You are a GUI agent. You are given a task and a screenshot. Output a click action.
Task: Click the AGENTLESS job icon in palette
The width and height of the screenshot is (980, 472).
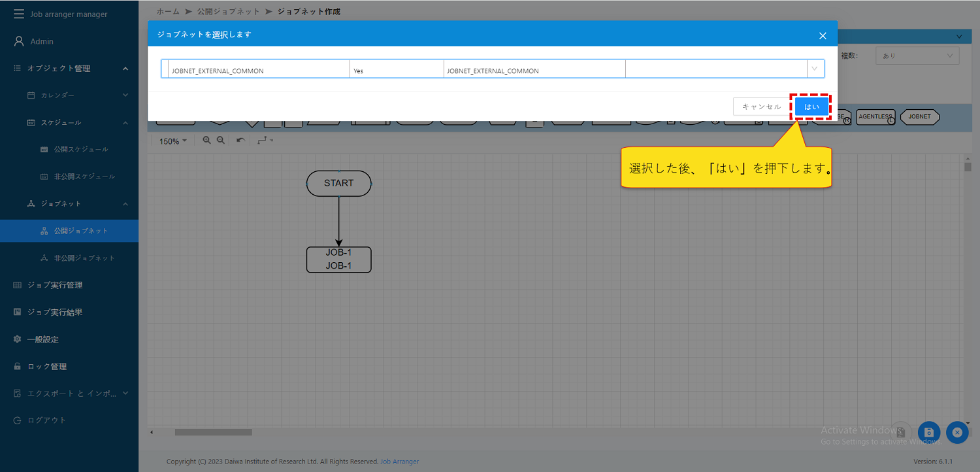875,117
